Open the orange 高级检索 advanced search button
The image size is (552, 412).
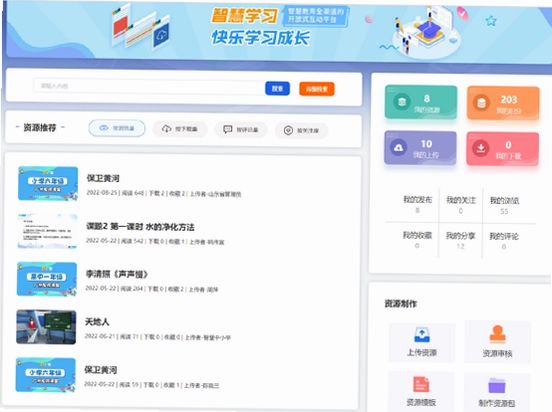pos(316,89)
